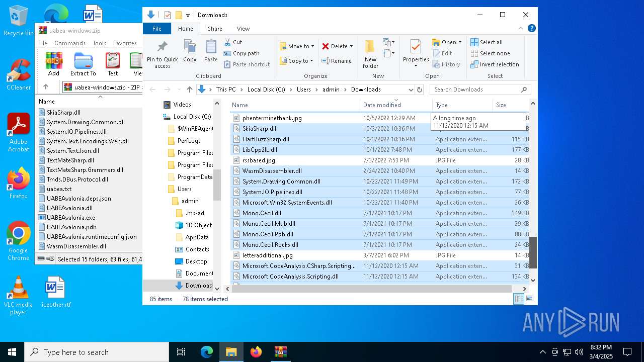Click Pin to Quick access icon
The image size is (644, 362).
(162, 54)
